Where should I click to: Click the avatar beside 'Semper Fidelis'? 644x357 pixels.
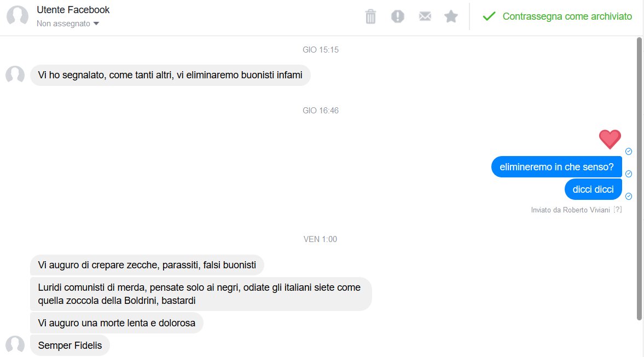(15, 345)
